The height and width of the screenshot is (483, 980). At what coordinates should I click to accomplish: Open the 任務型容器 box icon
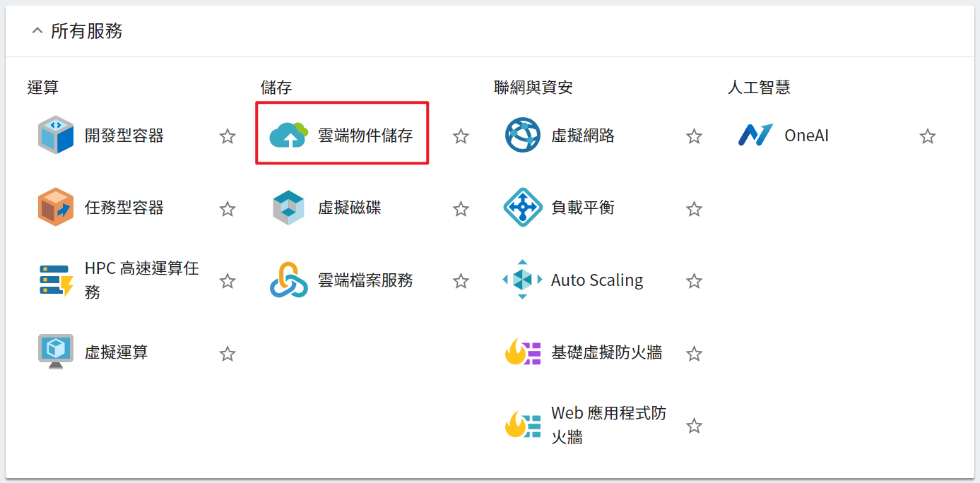pos(56,208)
